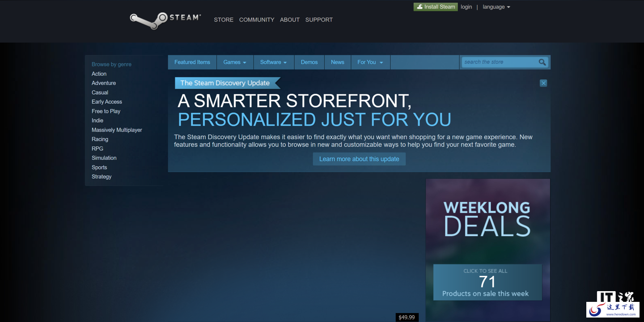Browse the Early Access genre
This screenshot has width=644, height=322.
point(107,102)
